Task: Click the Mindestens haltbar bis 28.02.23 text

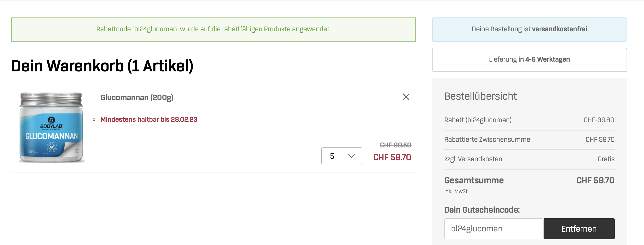Action: [x=149, y=119]
